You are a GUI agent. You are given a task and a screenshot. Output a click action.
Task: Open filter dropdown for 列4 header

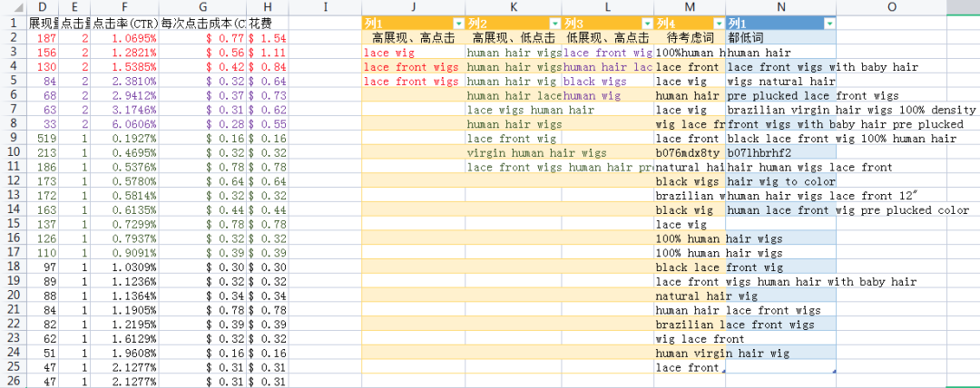point(719,24)
